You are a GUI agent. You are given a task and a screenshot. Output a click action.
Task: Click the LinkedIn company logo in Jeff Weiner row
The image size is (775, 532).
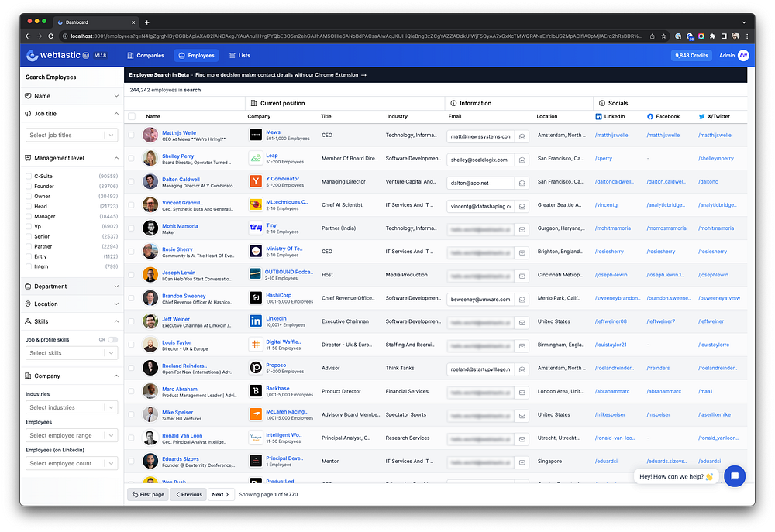[x=256, y=321]
